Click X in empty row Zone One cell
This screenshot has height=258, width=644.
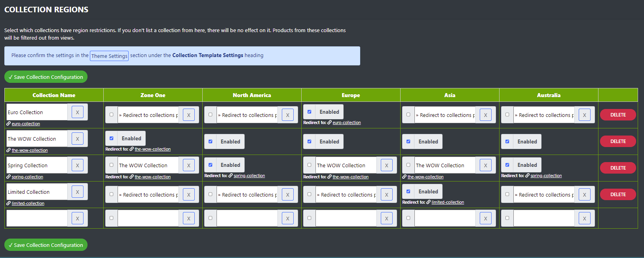[189, 218]
